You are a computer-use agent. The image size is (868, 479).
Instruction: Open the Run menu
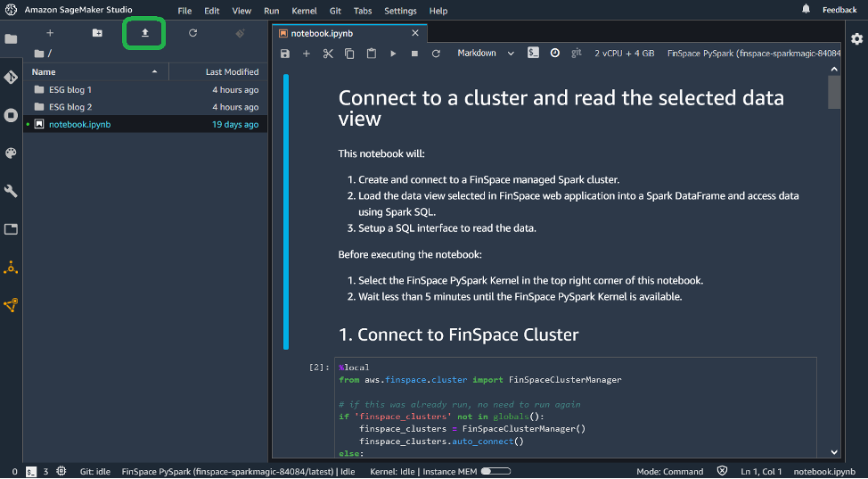tap(271, 11)
